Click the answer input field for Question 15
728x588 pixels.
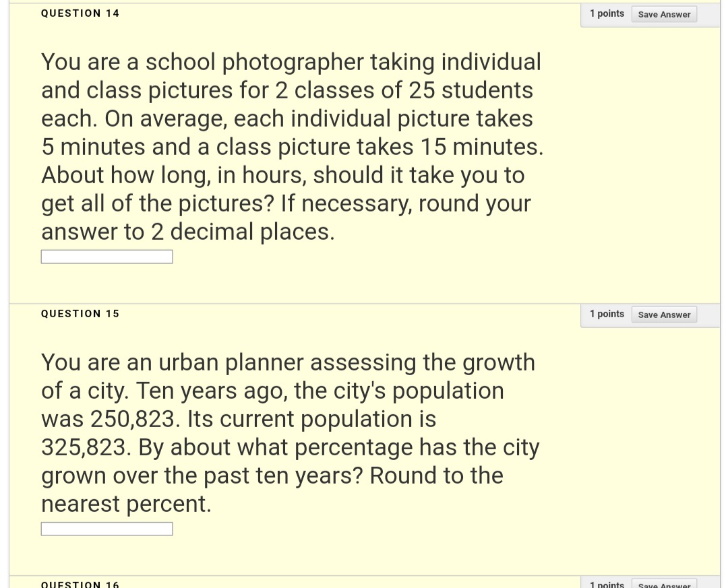(107, 528)
